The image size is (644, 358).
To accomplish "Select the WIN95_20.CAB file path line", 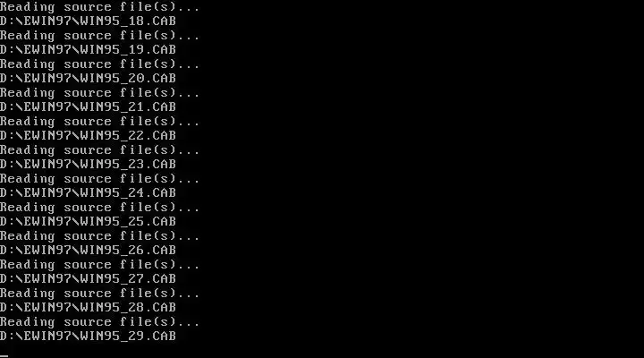I will [x=88, y=78].
